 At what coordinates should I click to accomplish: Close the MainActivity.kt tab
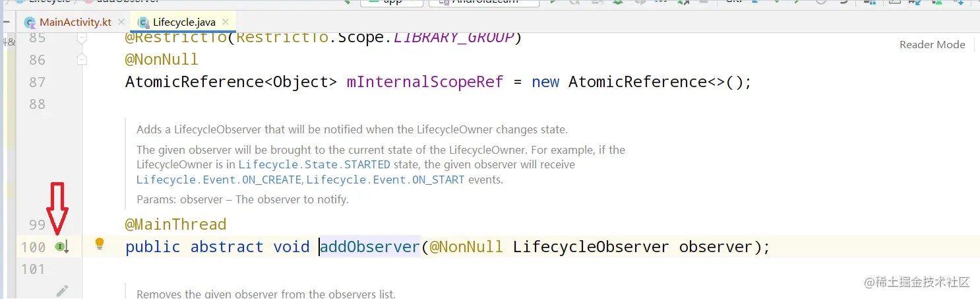[122, 22]
